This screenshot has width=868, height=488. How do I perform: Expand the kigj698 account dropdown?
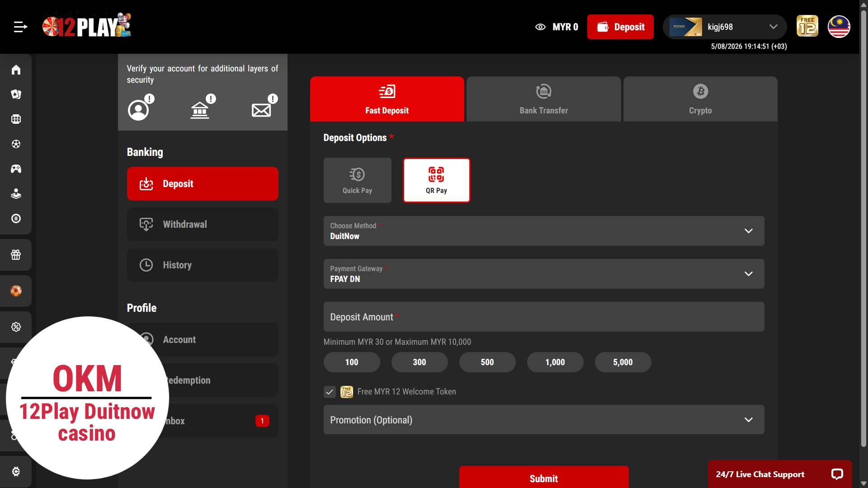725,27
